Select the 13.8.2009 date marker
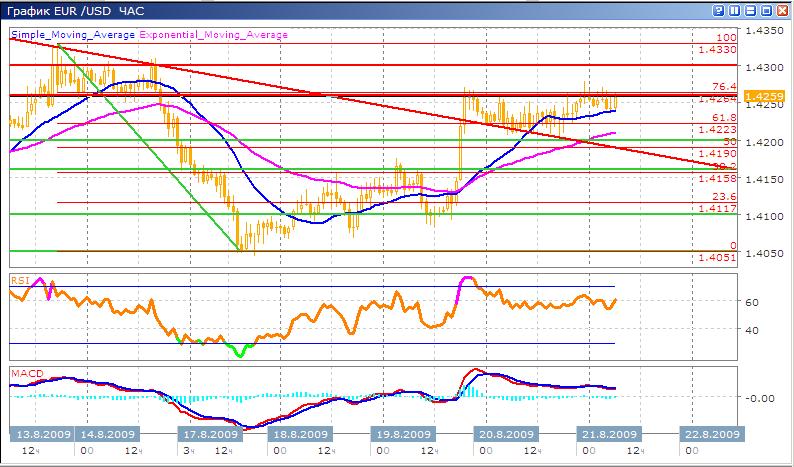This screenshot has height=467, width=794. pyautogui.click(x=38, y=434)
